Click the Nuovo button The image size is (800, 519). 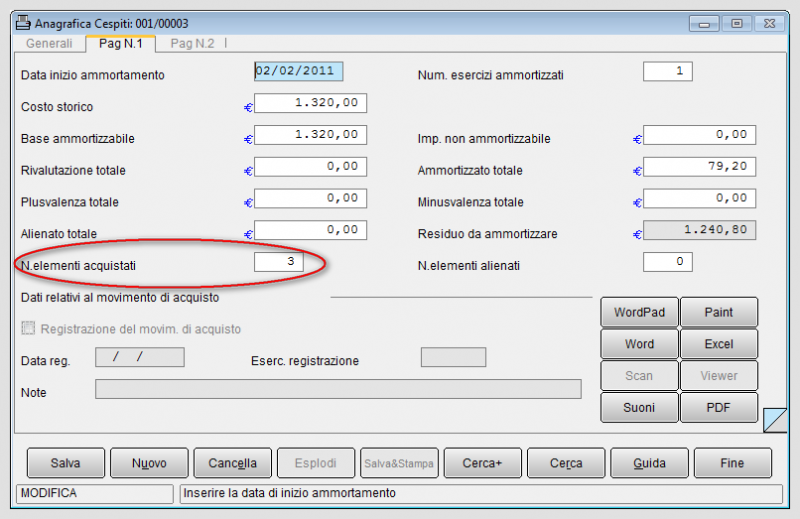pos(149,463)
